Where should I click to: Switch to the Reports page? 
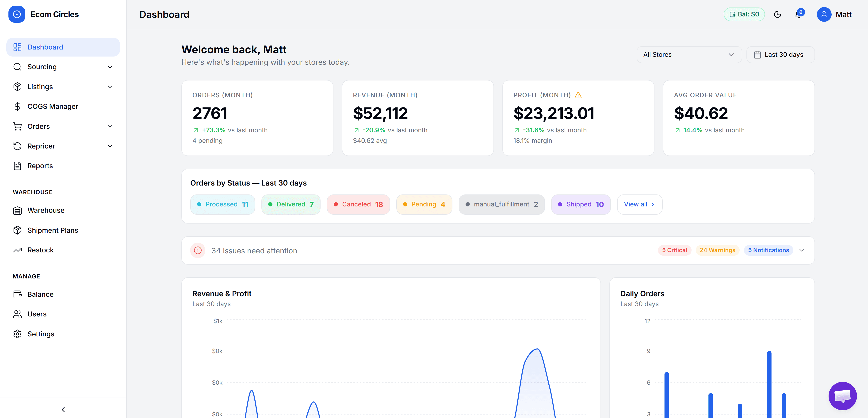point(40,165)
